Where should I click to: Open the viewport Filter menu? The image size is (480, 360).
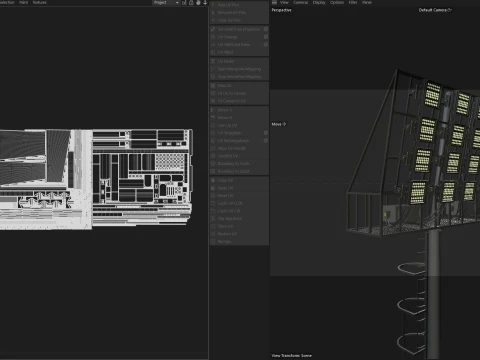point(353,2)
